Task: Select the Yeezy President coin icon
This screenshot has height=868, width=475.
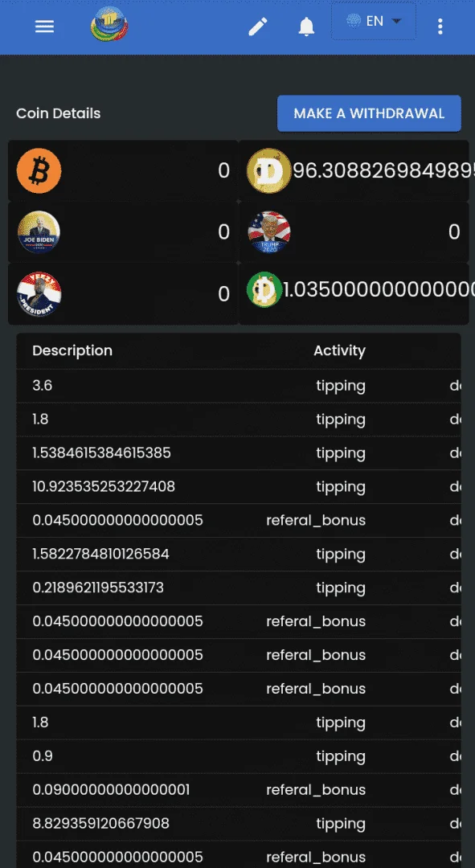Action: (x=39, y=294)
